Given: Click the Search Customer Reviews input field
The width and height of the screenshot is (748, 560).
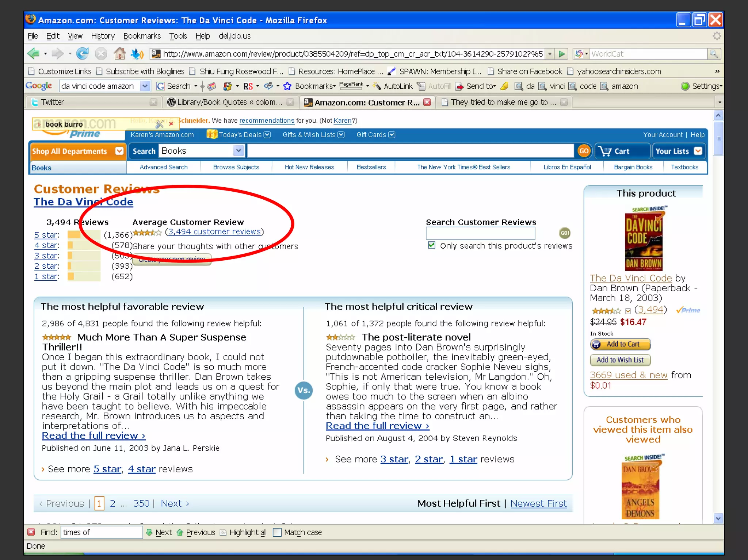Looking at the screenshot, I should [x=480, y=233].
